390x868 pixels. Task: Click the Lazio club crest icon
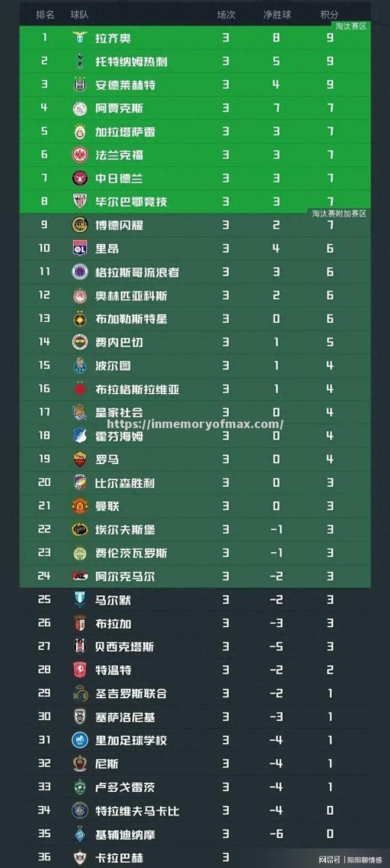point(79,38)
